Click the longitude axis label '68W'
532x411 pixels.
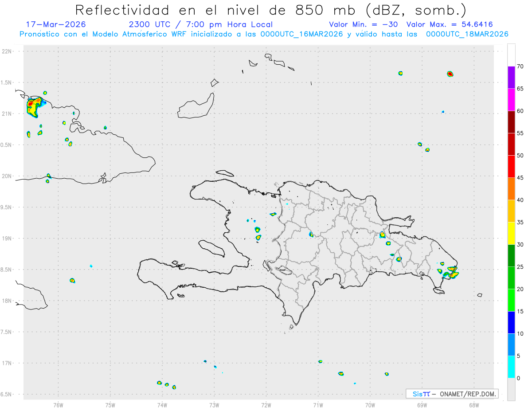[474, 405]
